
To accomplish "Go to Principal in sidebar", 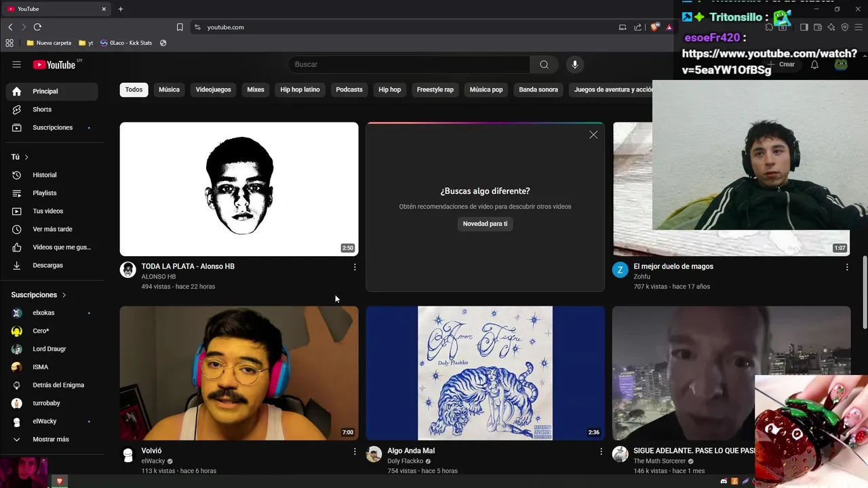I will [x=52, y=91].
